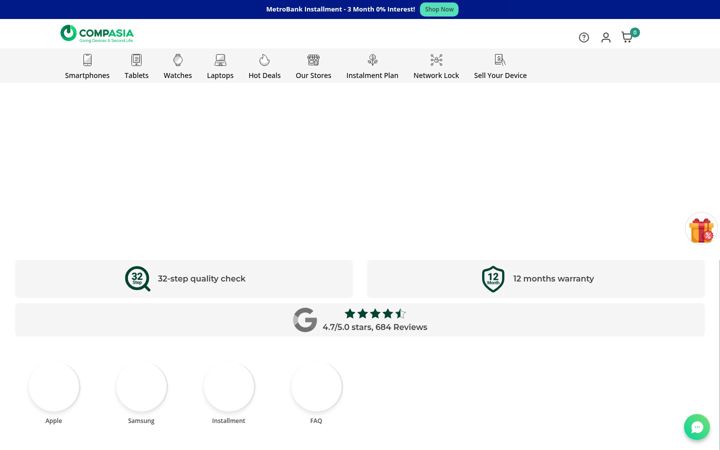The image size is (720, 450).
Task: Open the Our Stores shop icon
Action: pos(313,60)
